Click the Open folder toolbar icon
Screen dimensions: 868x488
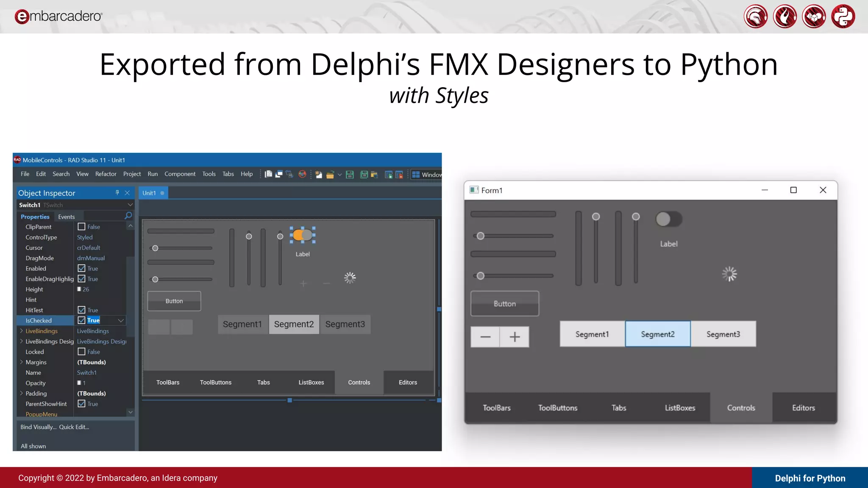tap(330, 175)
